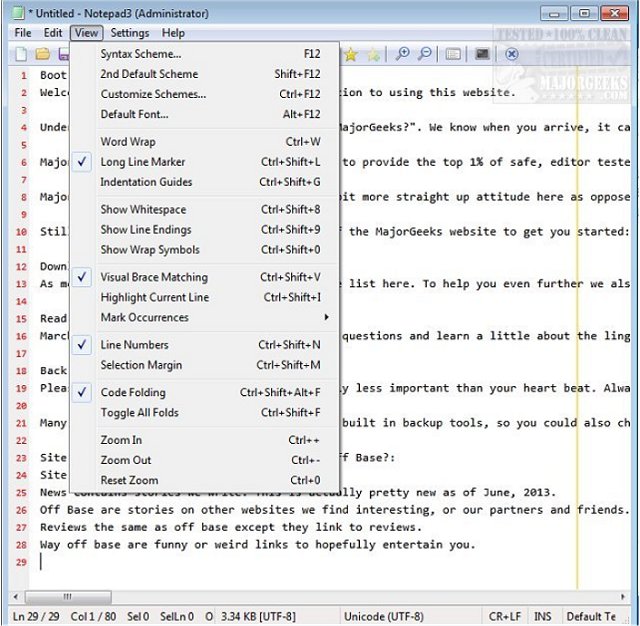640x626 pixels.
Task: Open the Help menu
Action: point(173,33)
